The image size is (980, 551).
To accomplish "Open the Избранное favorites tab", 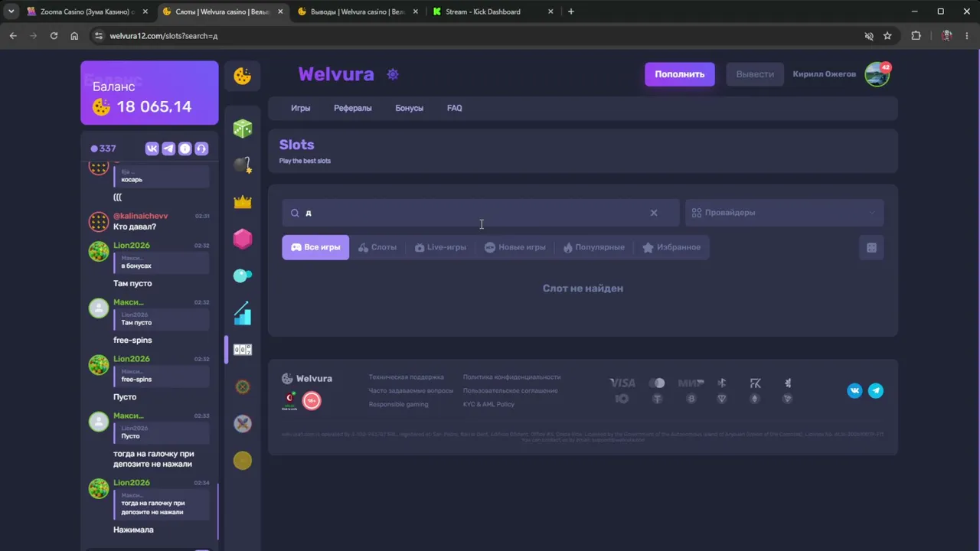I will 671,247.
